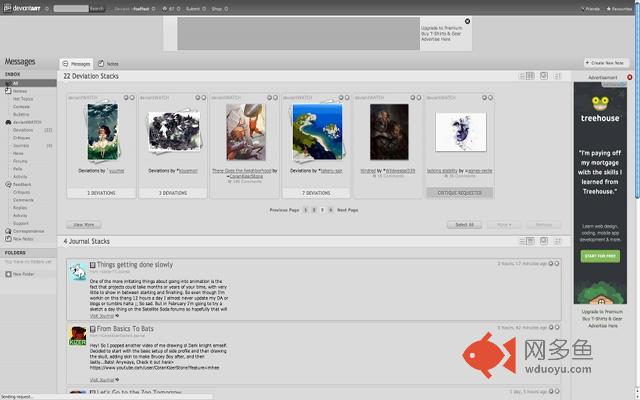Expand the Submit dropdown in the header

pos(204,9)
